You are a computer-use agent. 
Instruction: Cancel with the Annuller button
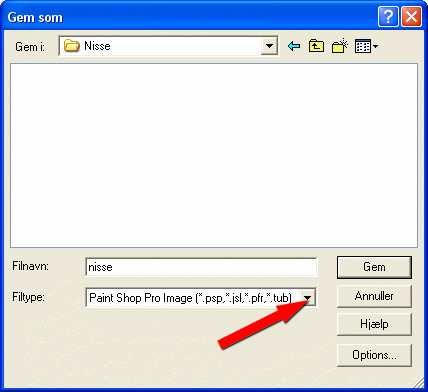click(x=374, y=296)
